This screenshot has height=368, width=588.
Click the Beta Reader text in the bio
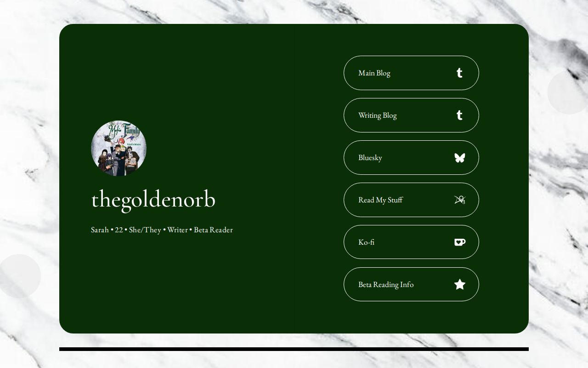pos(213,230)
